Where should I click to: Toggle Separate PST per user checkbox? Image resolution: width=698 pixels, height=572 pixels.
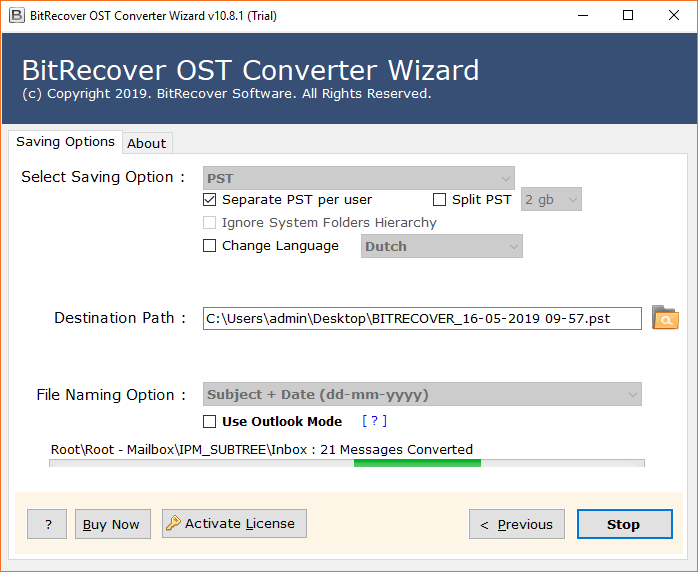tap(209, 199)
